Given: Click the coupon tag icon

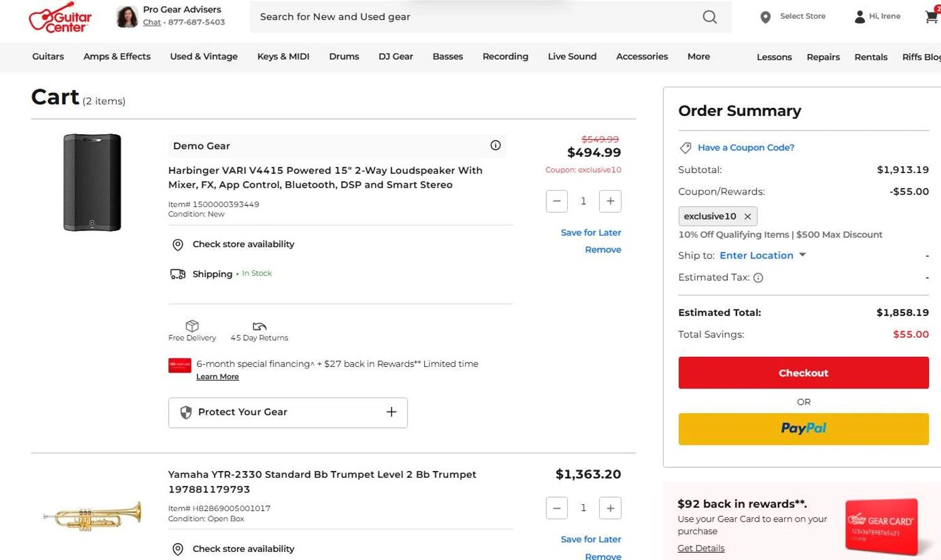Looking at the screenshot, I should [x=686, y=148].
